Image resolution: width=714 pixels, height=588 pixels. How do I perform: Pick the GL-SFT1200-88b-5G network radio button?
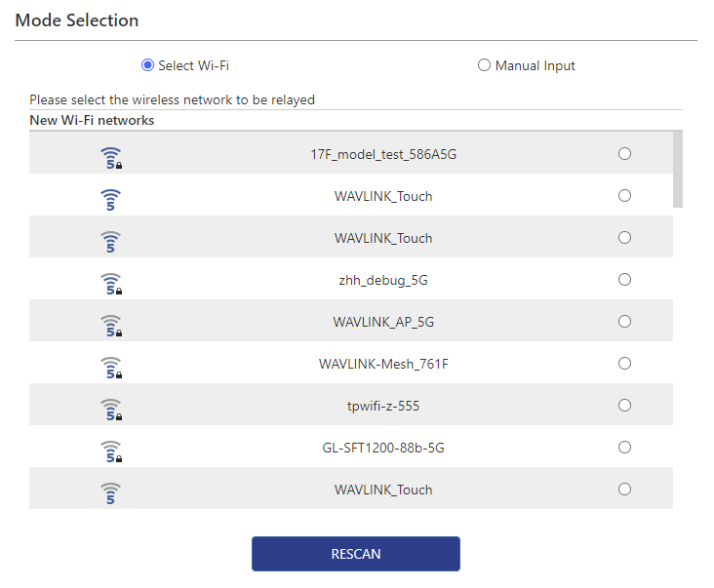(x=625, y=448)
